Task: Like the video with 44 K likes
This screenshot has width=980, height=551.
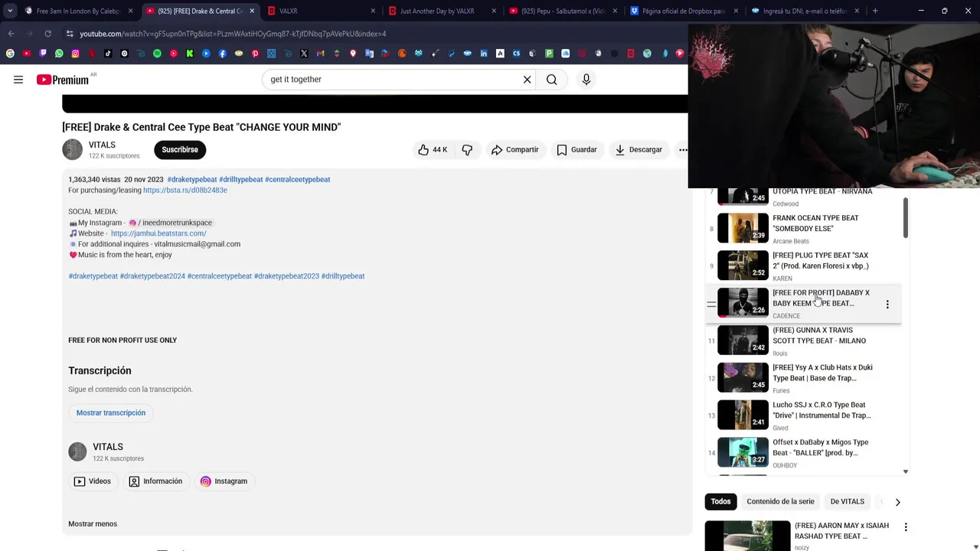Action: [432, 150]
